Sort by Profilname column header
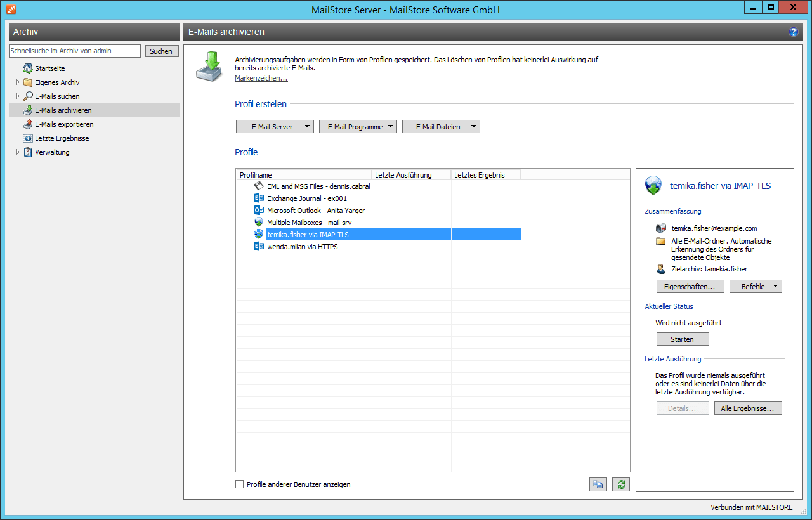The image size is (812, 520). tap(304, 175)
